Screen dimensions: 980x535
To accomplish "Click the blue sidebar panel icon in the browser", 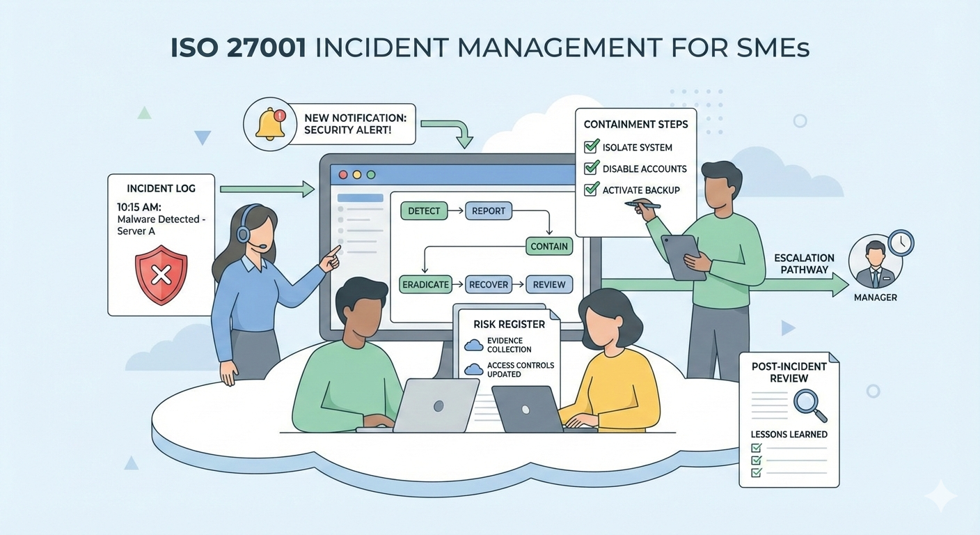I will pyautogui.click(x=359, y=198).
